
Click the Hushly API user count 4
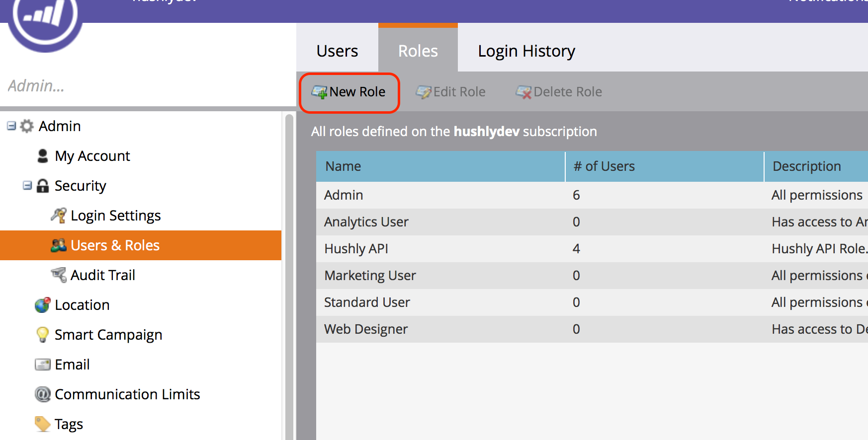click(x=576, y=249)
